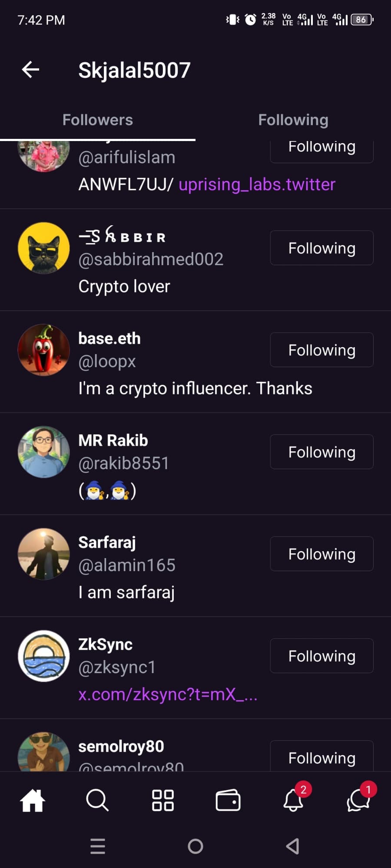
Task: Open the apps grid icon
Action: 163,800
